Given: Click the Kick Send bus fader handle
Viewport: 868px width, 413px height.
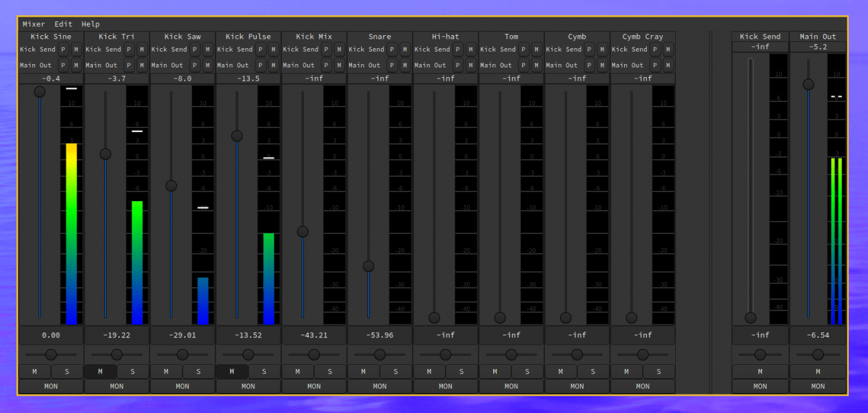Looking at the screenshot, I should (751, 318).
